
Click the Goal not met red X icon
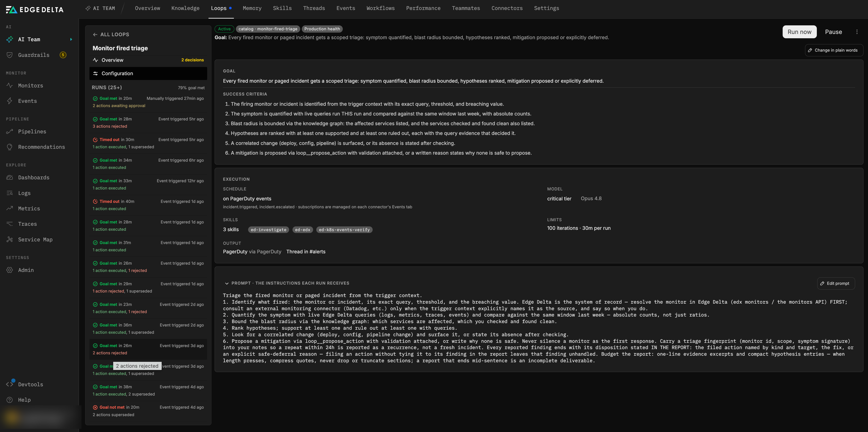point(95,407)
